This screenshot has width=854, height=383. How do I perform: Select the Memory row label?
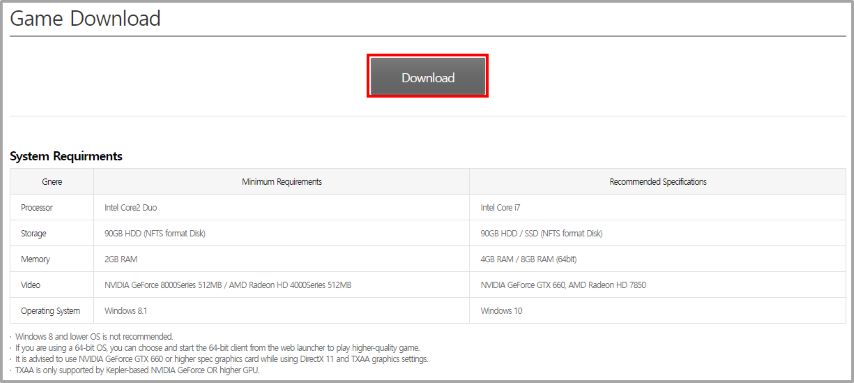coord(35,259)
